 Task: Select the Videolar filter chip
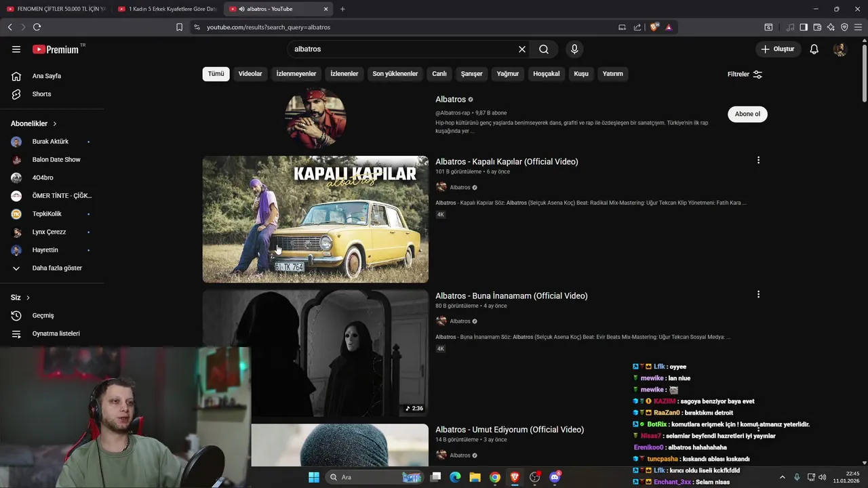250,74
